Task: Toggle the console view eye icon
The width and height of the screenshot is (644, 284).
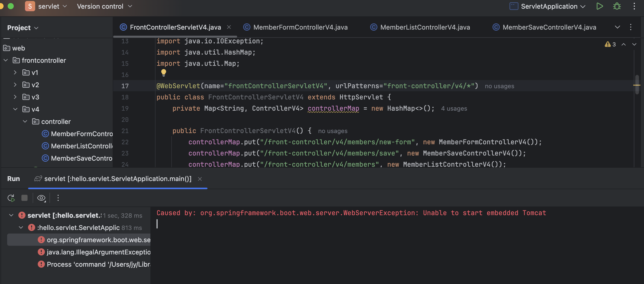Action: 41,198
